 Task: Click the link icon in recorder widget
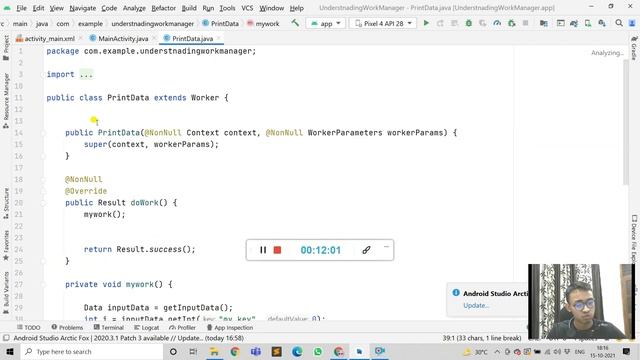(x=366, y=250)
